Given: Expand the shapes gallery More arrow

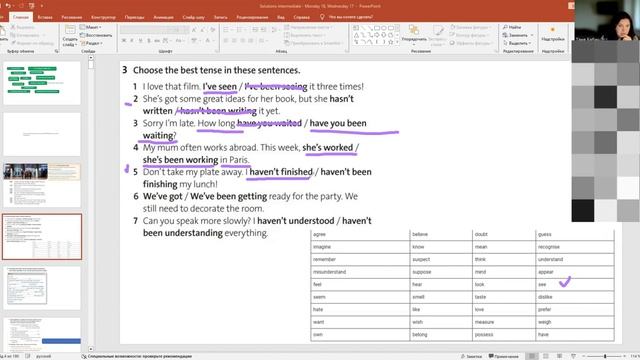Looking at the screenshot, I should (398, 42).
